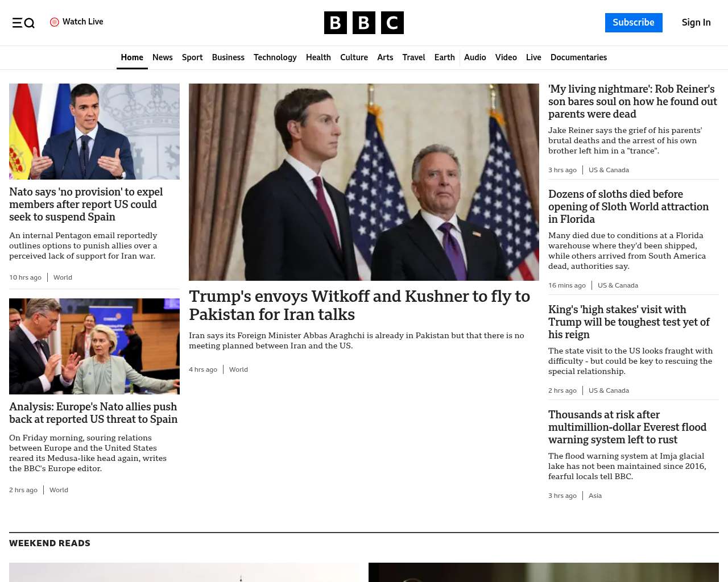
Task: Open the Health section
Action: click(318, 57)
